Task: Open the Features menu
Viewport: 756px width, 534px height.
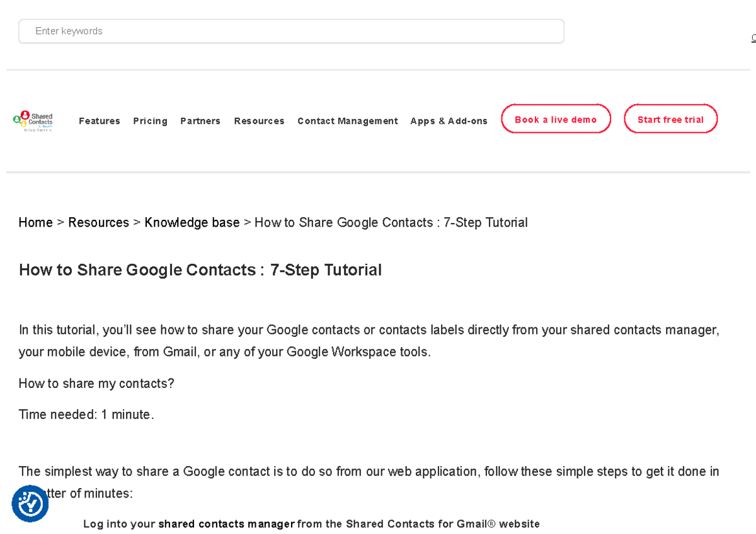Action: [100, 121]
